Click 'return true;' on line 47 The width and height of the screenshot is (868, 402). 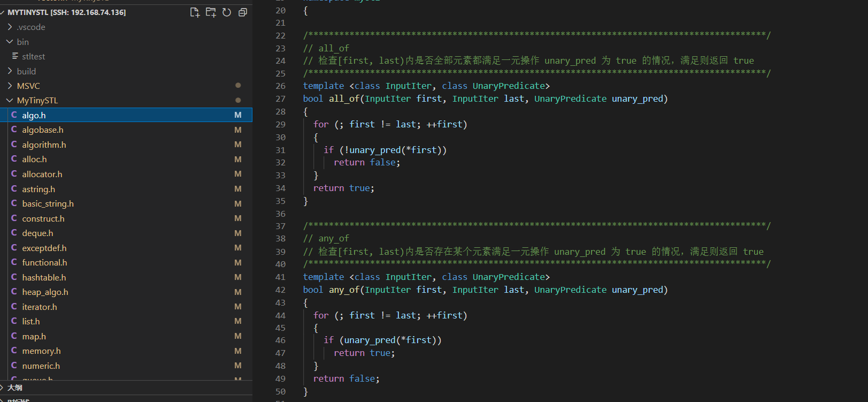pyautogui.click(x=364, y=353)
